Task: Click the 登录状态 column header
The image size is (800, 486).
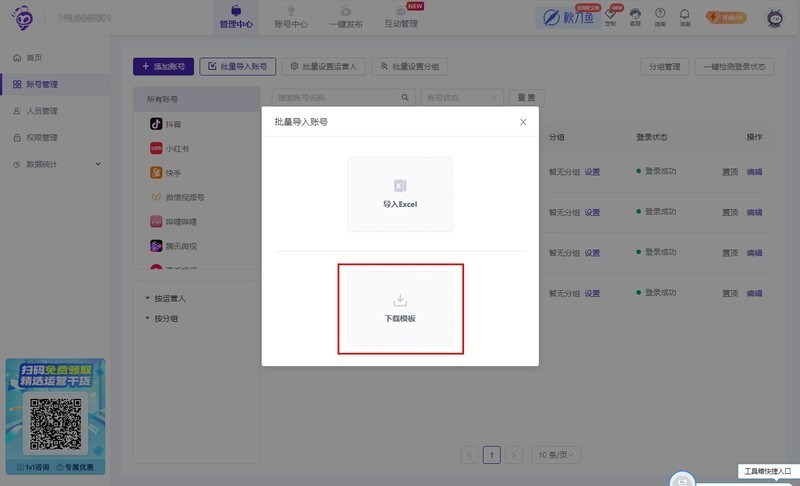Action: click(x=652, y=137)
